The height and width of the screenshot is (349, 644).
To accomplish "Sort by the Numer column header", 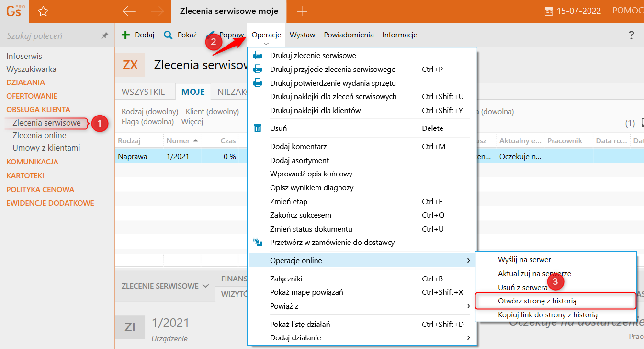I will 178,141.
